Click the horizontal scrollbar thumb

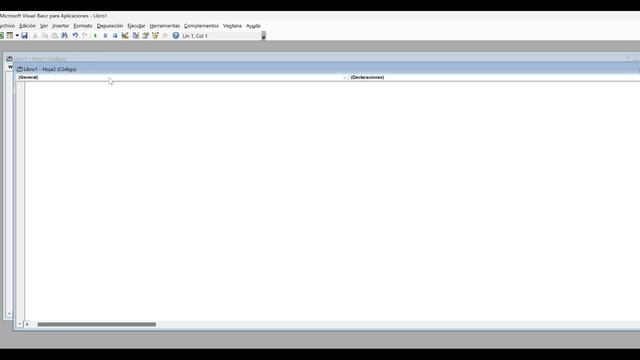[97, 324]
